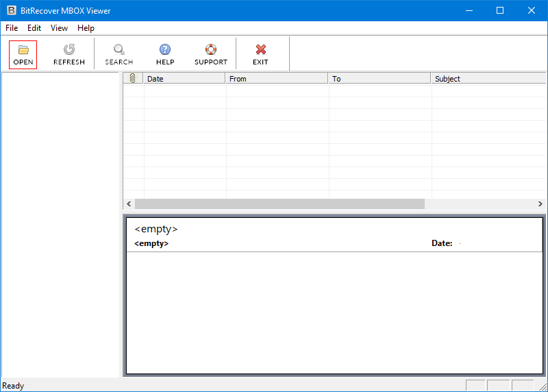Click the horizontal scrollbar right arrow
This screenshot has width=548, height=392.
(x=540, y=204)
